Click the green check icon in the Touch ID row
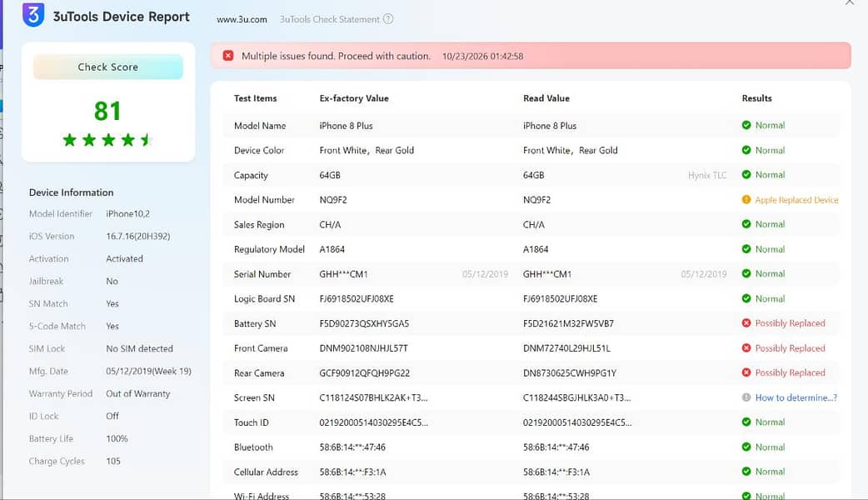The width and height of the screenshot is (868, 500). point(746,422)
